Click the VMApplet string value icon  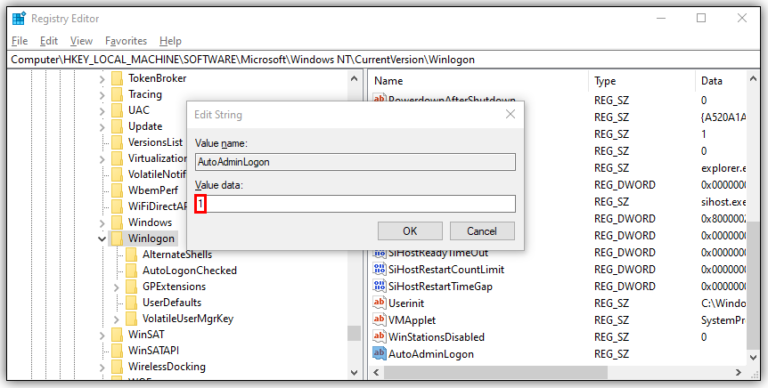(x=379, y=320)
